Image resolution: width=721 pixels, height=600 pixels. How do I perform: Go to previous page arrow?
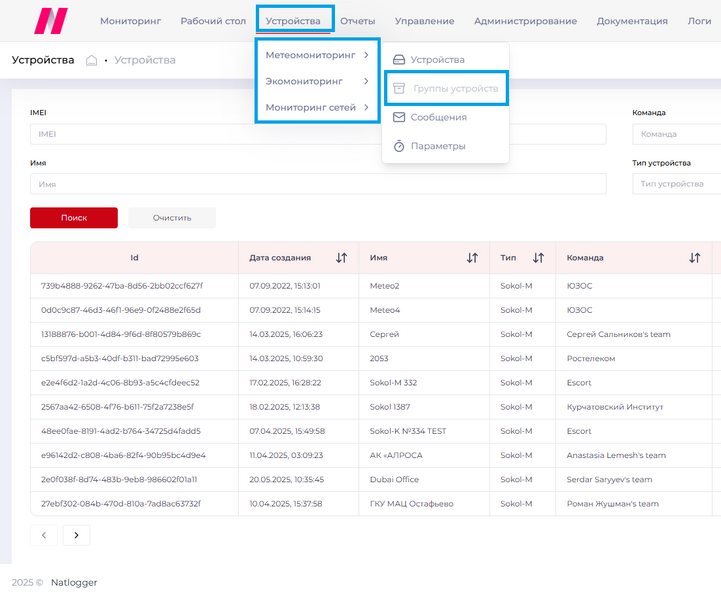(x=44, y=535)
